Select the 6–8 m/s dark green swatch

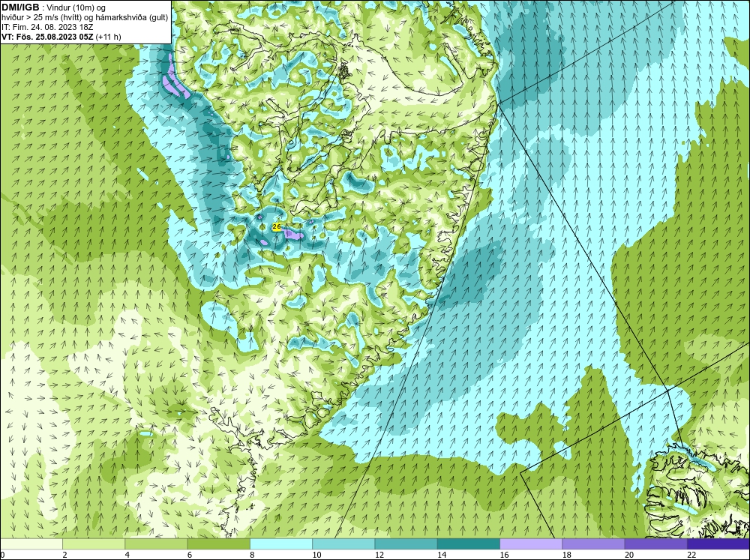(x=218, y=544)
